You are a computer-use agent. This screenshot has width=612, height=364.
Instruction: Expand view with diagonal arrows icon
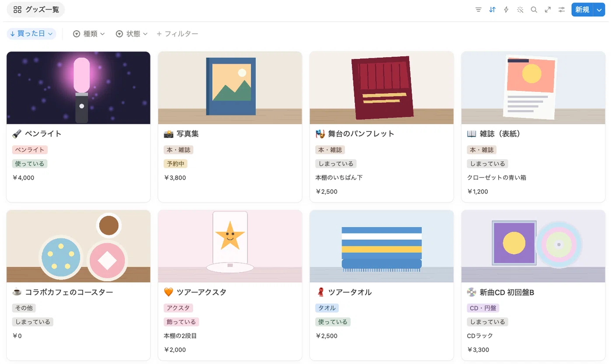coord(548,10)
